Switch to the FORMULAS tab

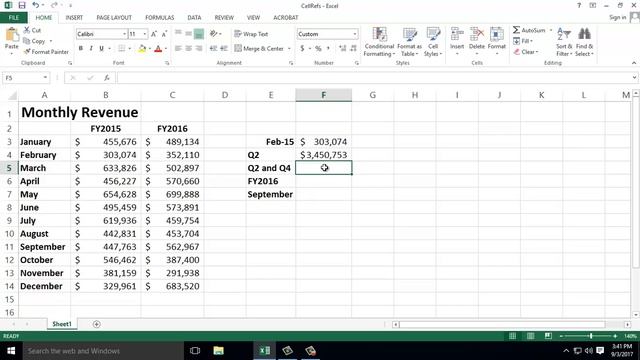pos(160,18)
